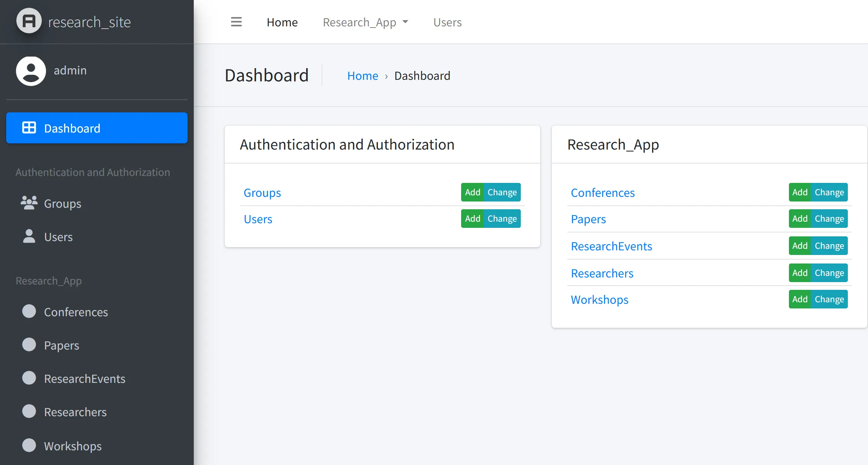Click the Users person icon in sidebar
This screenshot has height=465, width=868.
coord(29,236)
